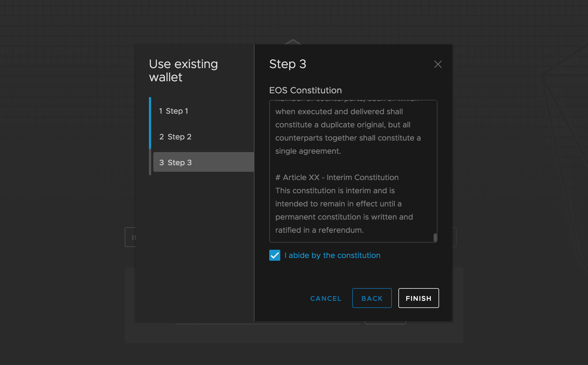Viewport: 588px width, 365px height.
Task: Click the 'ratified in a referendum.' line
Action: 319,230
